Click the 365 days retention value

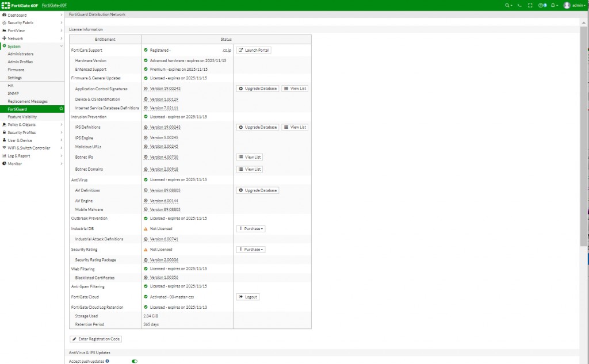pyautogui.click(x=151, y=324)
